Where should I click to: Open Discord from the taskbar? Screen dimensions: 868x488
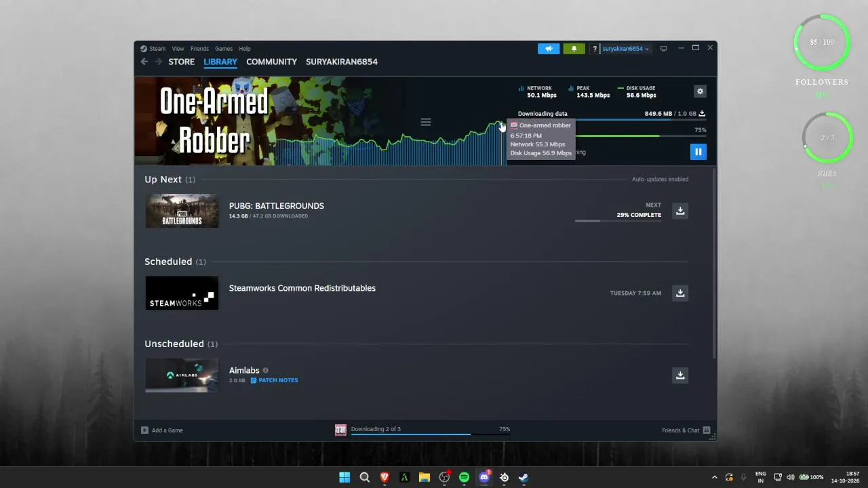coord(484,477)
